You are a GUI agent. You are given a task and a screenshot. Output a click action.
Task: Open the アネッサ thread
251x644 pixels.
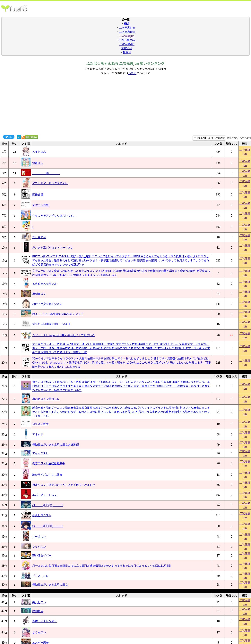click(38, 434)
